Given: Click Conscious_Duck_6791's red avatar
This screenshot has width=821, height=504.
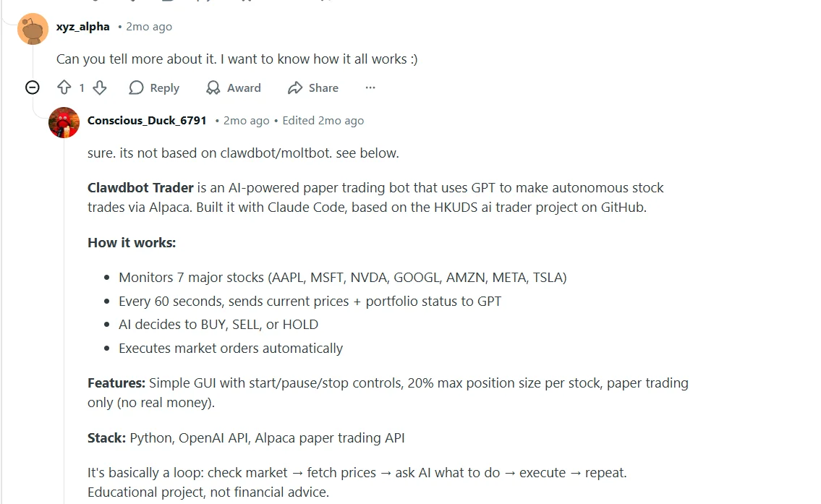Looking at the screenshot, I should pos(64,122).
